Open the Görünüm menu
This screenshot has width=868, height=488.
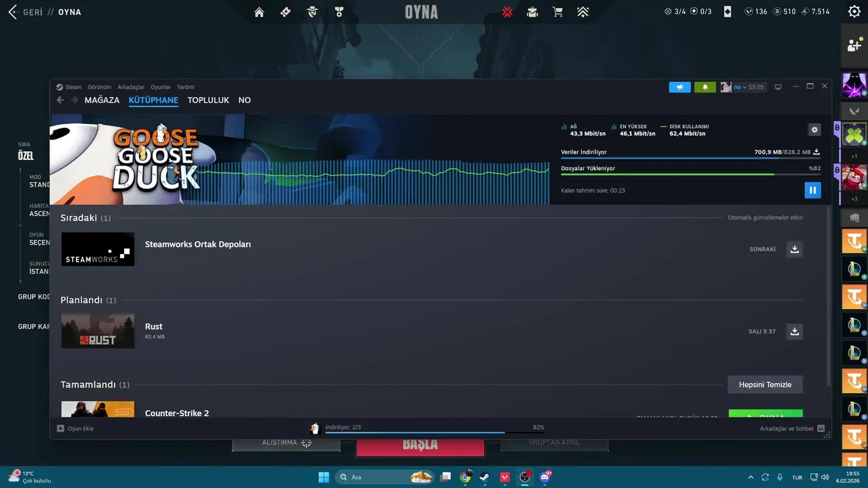[99, 87]
